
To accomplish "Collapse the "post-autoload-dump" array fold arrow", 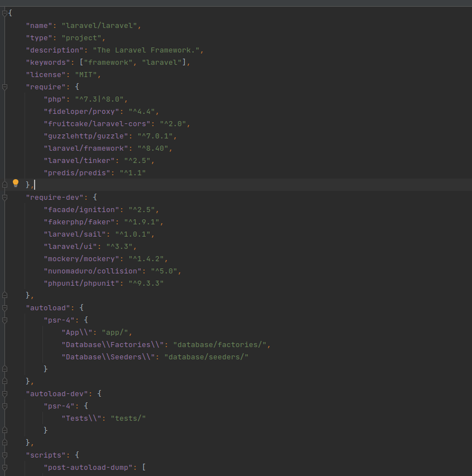I will pos(5,467).
